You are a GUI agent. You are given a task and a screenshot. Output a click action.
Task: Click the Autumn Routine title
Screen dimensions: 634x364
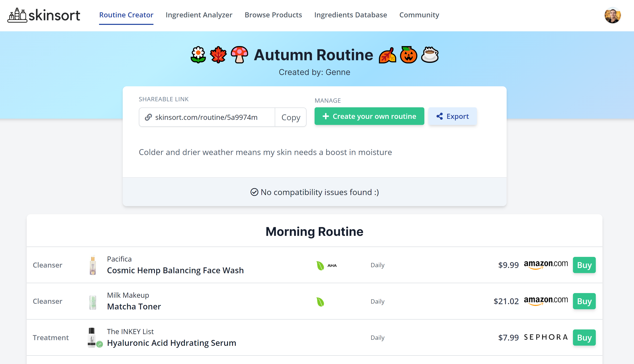(314, 55)
